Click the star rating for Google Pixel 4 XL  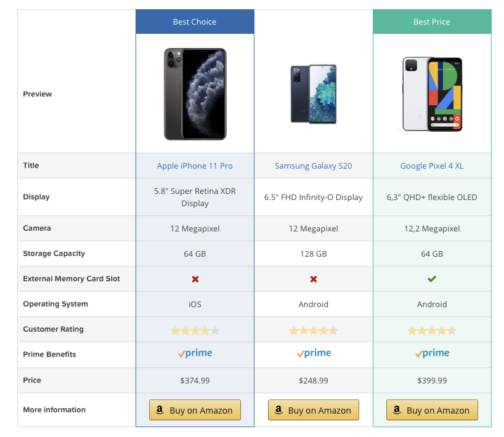(x=432, y=331)
